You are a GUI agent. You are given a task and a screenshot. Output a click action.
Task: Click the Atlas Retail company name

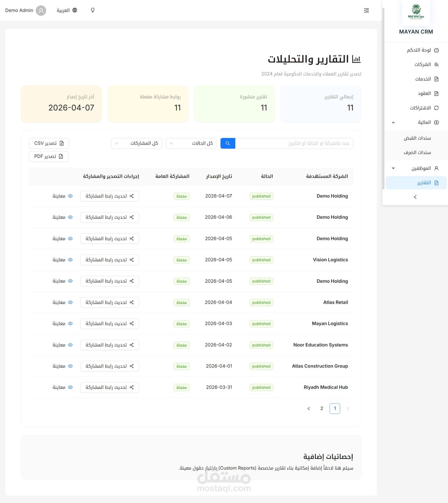point(336,302)
